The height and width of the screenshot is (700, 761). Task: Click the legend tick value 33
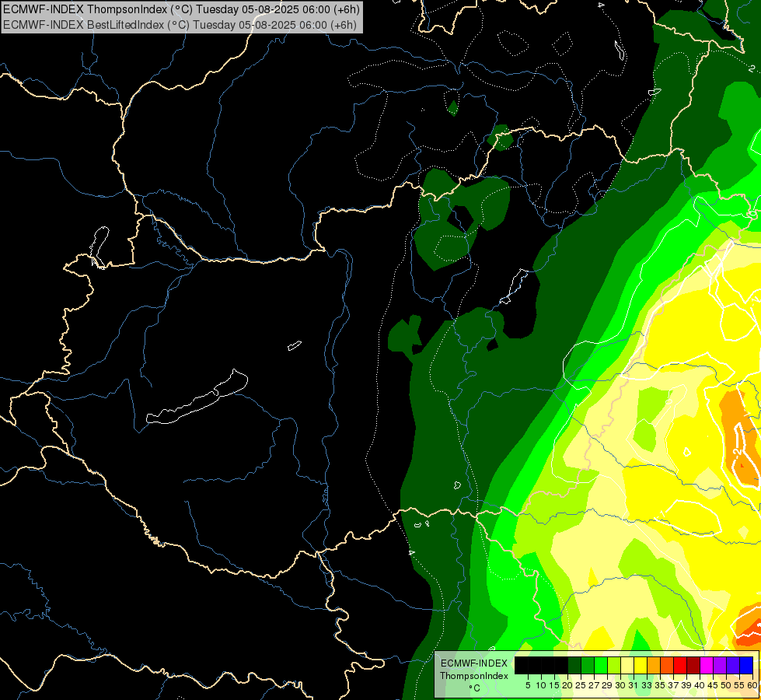point(647,685)
